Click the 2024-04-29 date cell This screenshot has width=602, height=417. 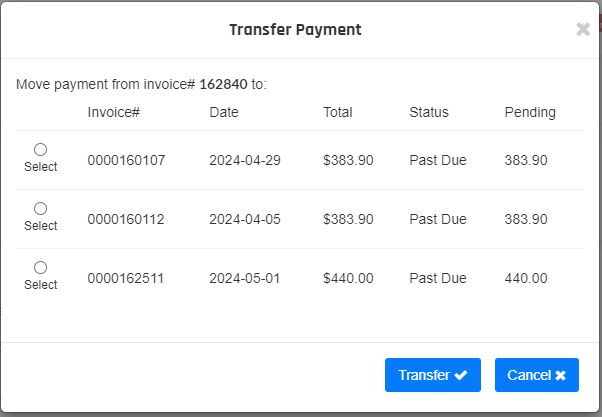tap(245, 160)
